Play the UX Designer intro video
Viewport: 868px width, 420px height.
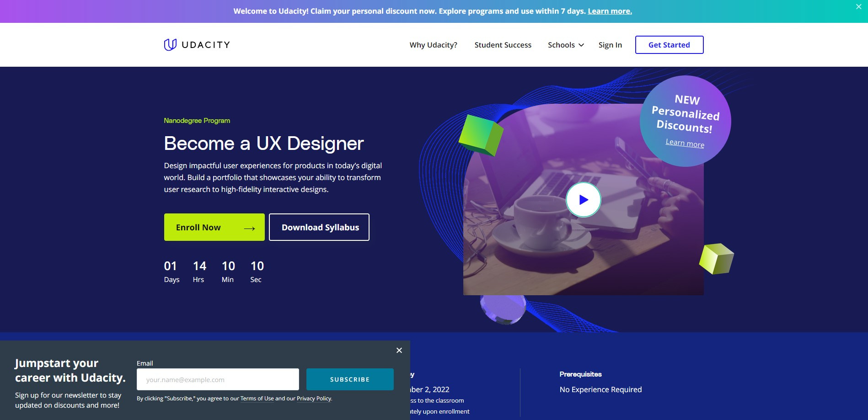tap(583, 200)
